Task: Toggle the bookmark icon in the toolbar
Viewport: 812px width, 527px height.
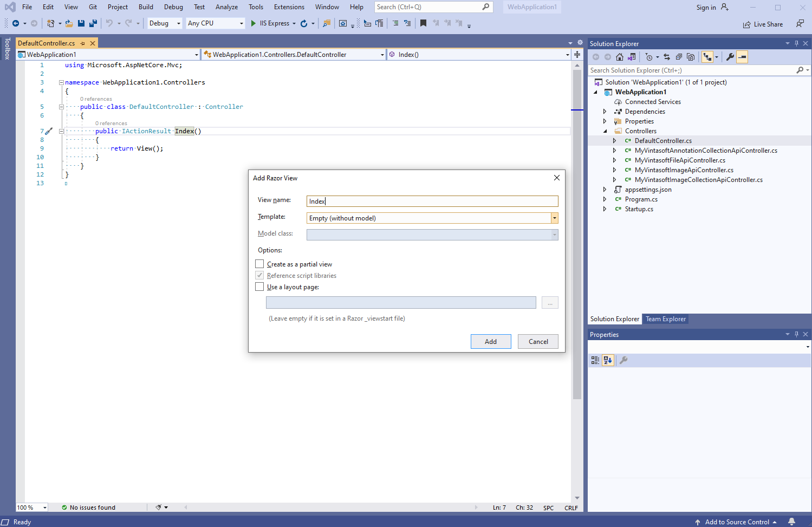Action: pos(423,23)
